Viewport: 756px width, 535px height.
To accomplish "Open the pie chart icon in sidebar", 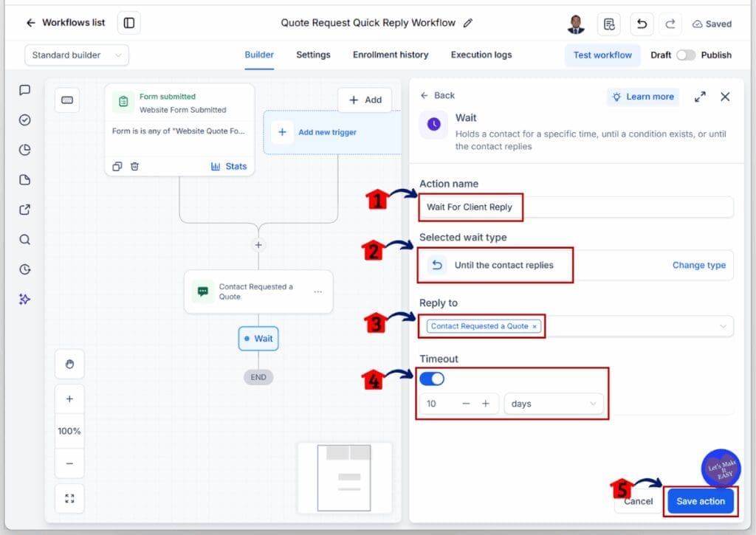I will pos(24,150).
